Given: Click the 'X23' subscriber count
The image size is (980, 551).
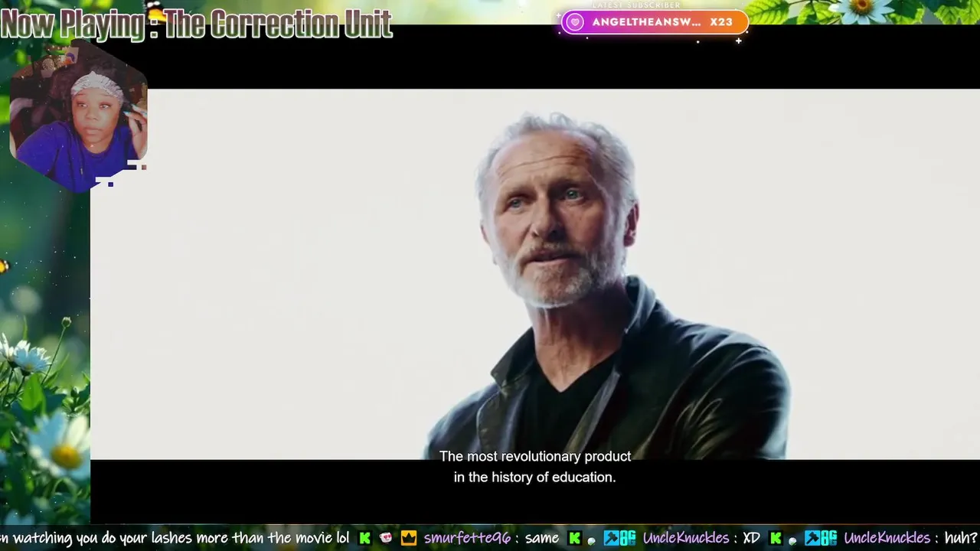Looking at the screenshot, I should click(721, 22).
